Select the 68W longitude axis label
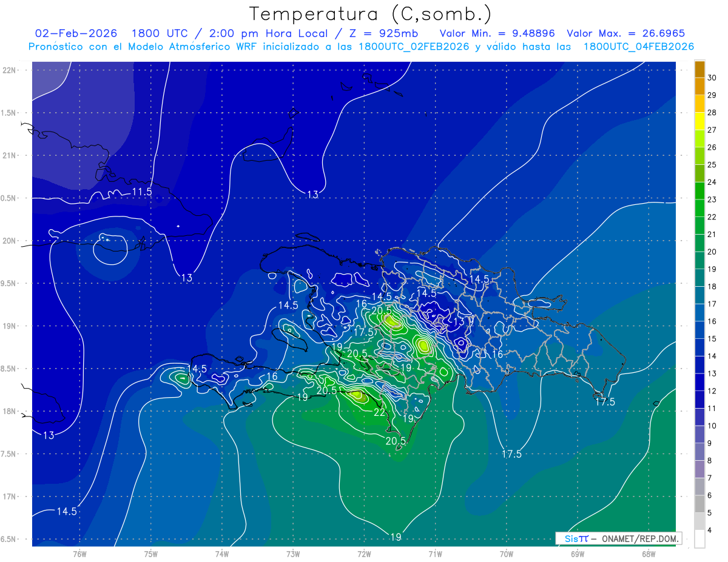The width and height of the screenshot is (728, 562). click(x=648, y=554)
